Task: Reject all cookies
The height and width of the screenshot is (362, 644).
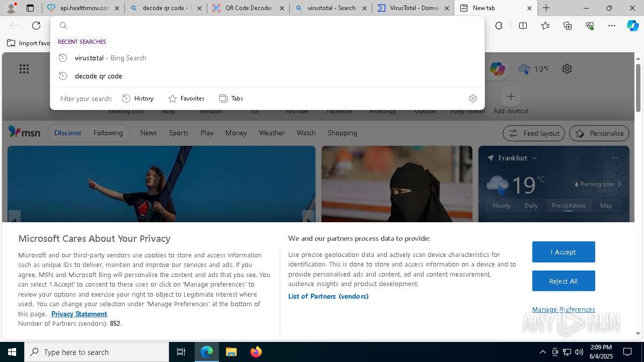Action: click(x=563, y=281)
